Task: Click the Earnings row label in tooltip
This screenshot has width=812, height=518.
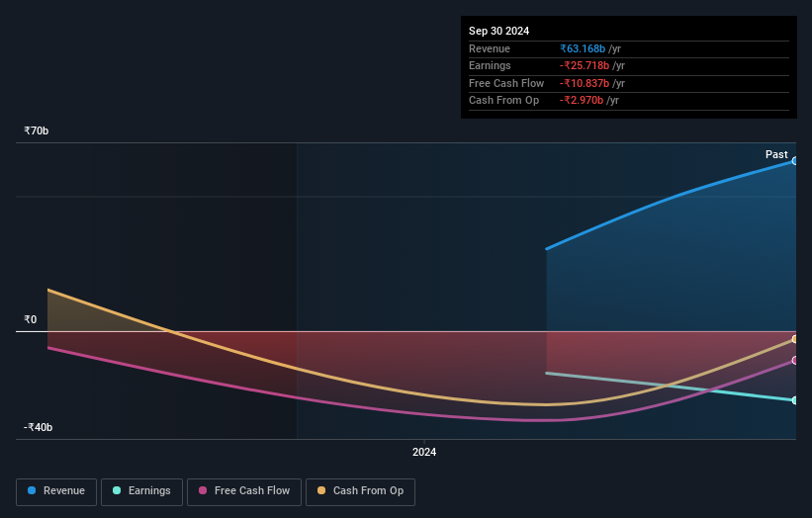Action: 490,65
